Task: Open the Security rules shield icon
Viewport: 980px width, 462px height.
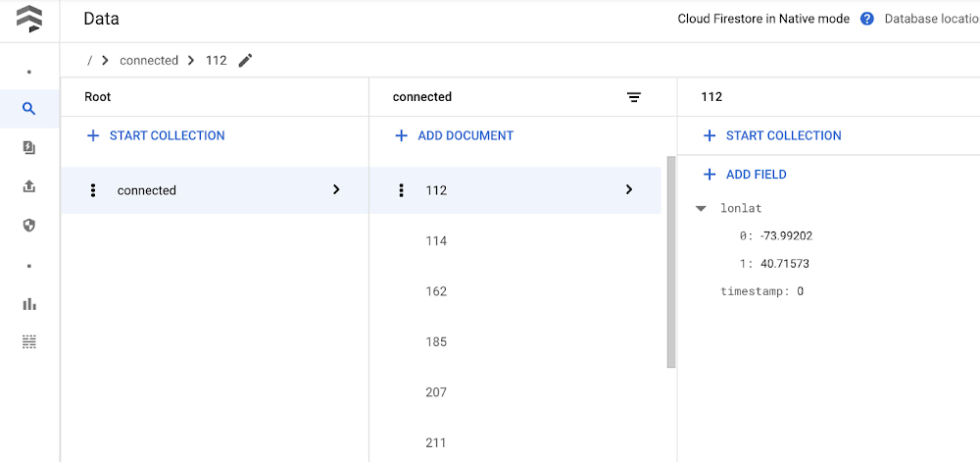Action: [29, 226]
